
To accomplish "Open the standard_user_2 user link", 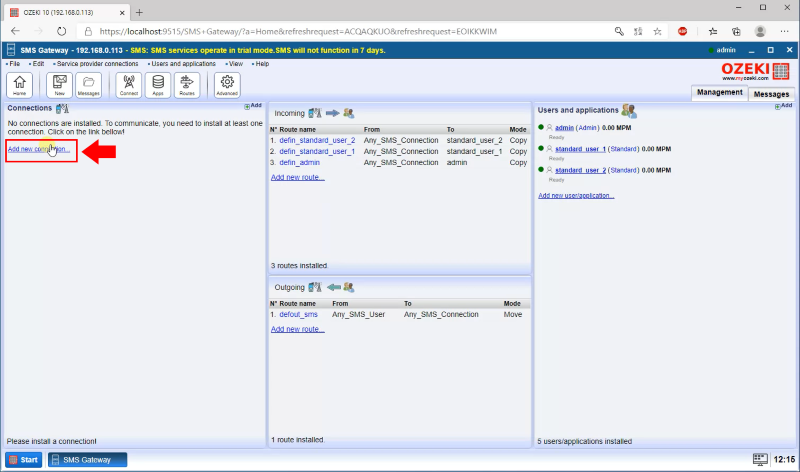I will pos(581,170).
